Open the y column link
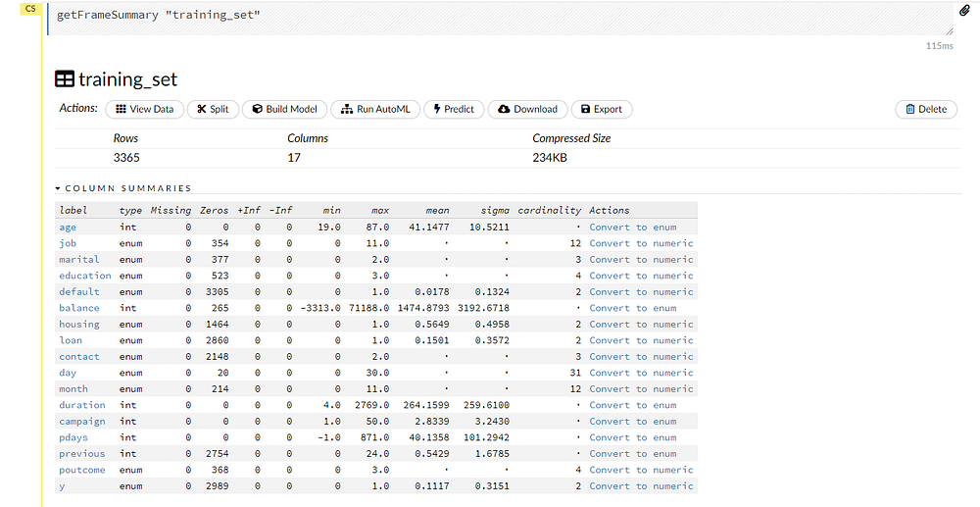Viewport: 980px width, 507px height. click(x=62, y=486)
